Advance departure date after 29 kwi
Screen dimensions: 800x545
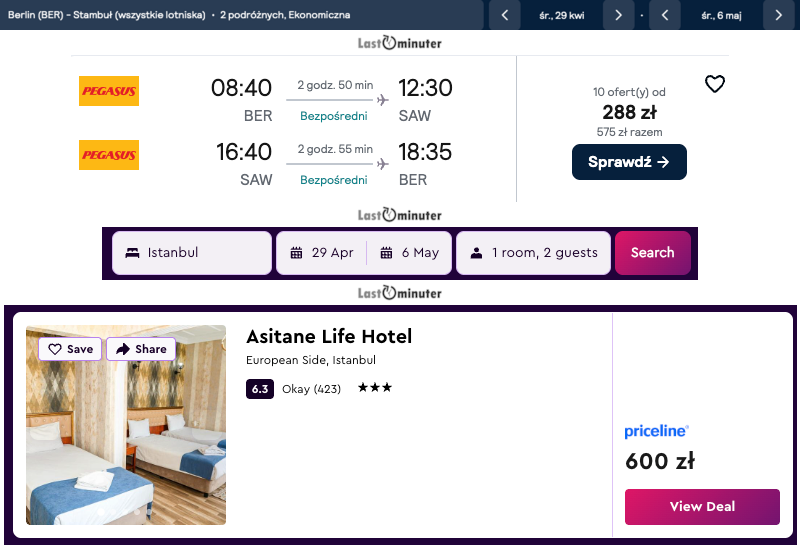pyautogui.click(x=618, y=15)
